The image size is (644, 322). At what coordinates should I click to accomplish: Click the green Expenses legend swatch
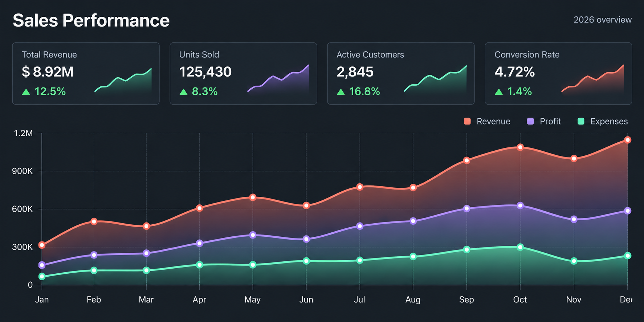[581, 121]
